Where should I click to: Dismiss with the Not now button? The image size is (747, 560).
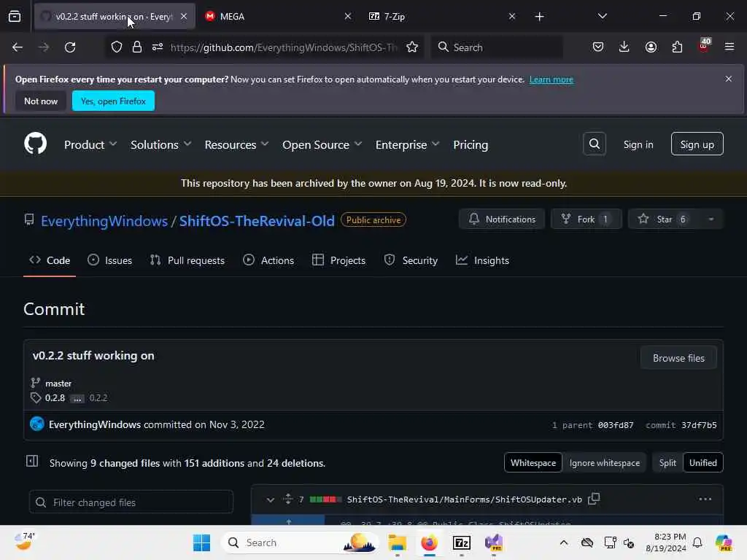click(x=41, y=101)
